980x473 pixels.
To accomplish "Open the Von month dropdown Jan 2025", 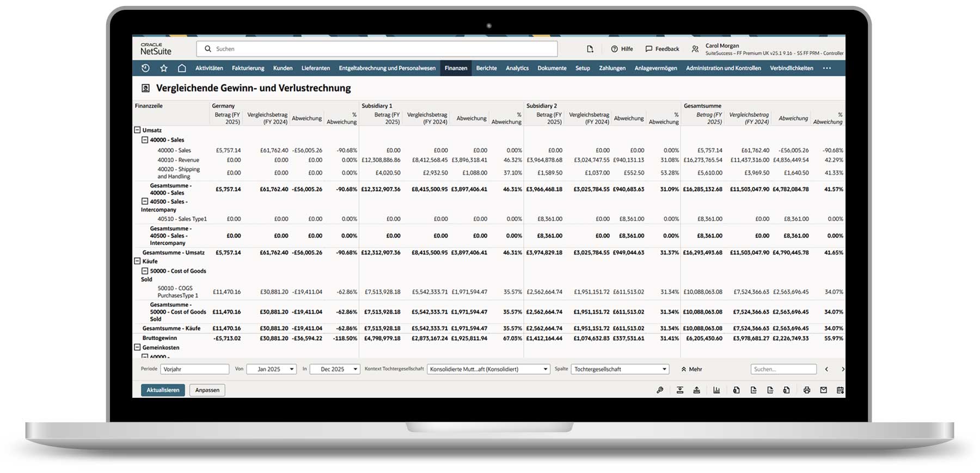I will [x=271, y=369].
